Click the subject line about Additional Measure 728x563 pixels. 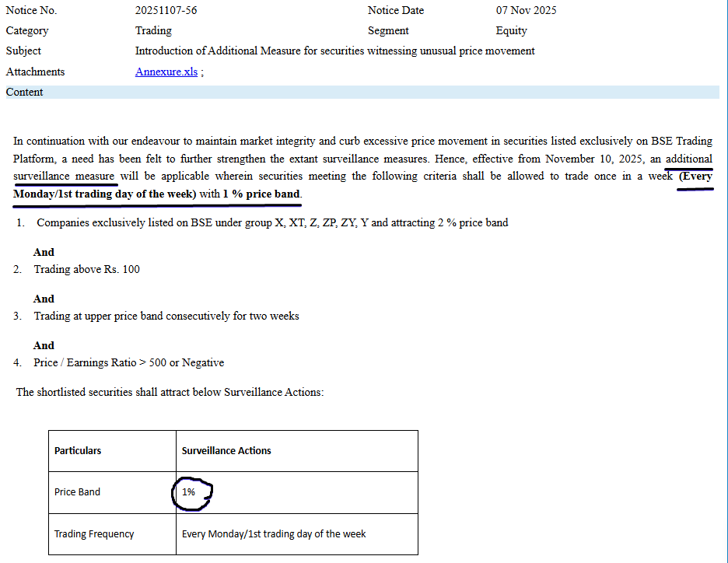click(334, 51)
